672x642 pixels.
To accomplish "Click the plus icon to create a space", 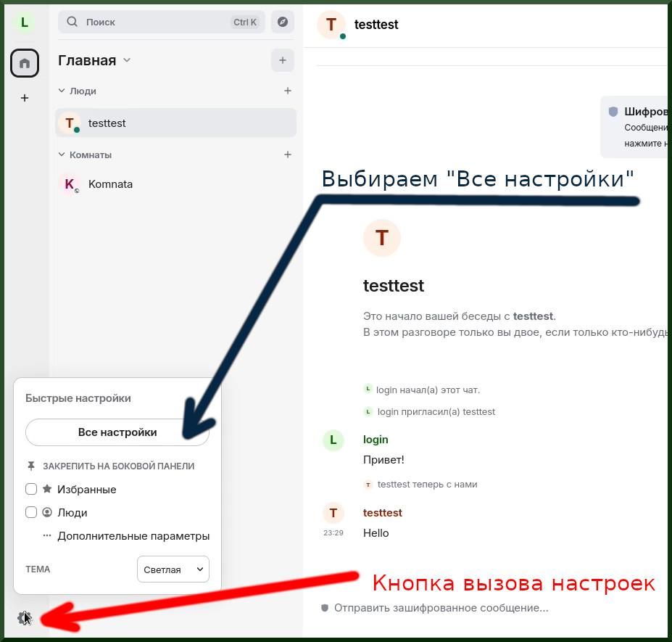I will coord(25,98).
